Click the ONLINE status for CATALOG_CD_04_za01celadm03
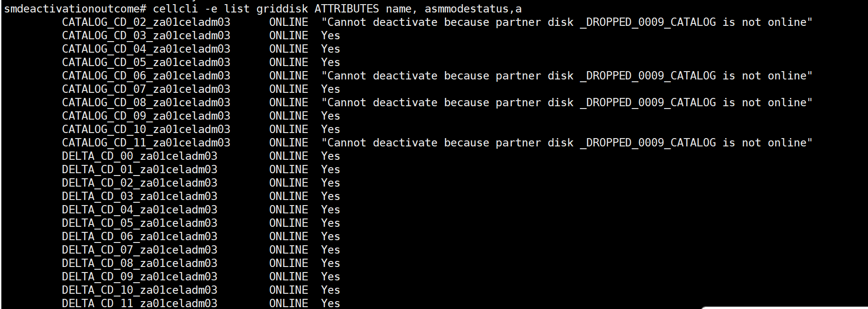868x309 pixels. click(289, 49)
